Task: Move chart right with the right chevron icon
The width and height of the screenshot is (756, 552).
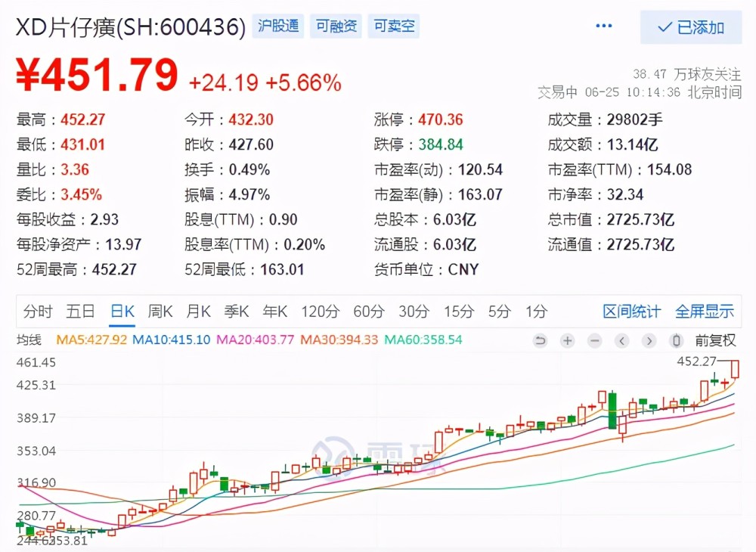Action: (x=649, y=341)
